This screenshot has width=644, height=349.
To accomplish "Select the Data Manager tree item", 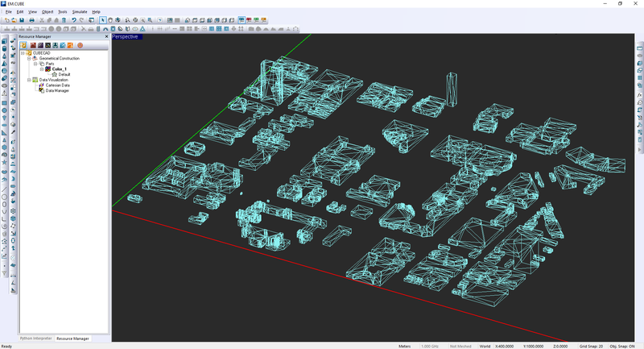I will 56,90.
